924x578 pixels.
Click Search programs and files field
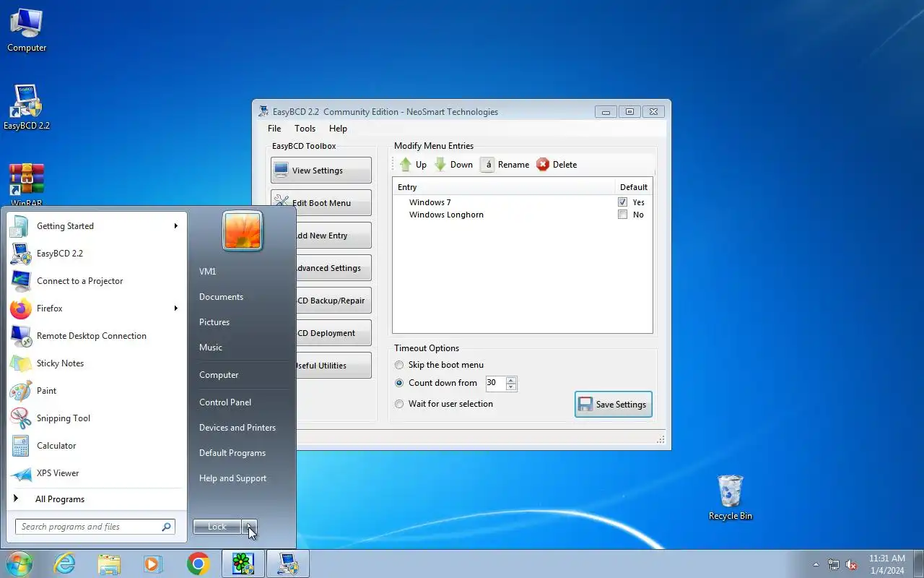coord(95,527)
